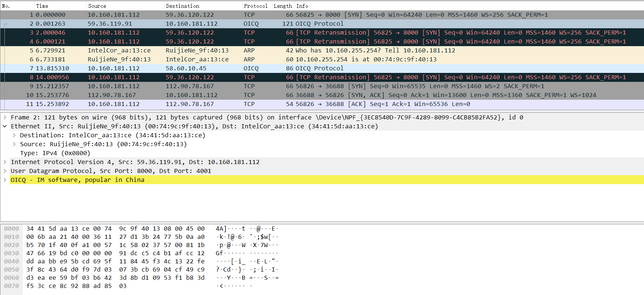Select packet 8 at time 14.000956
This screenshot has width=644, height=295.
point(322,77)
